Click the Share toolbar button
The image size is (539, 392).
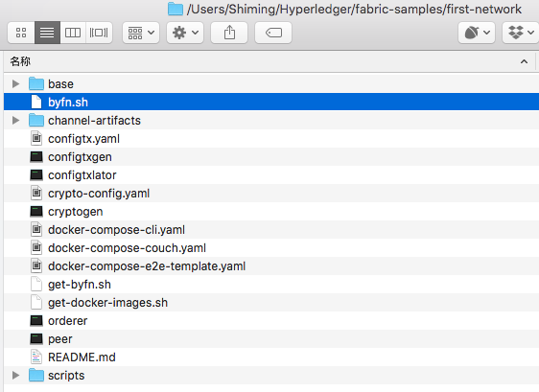coord(229,33)
